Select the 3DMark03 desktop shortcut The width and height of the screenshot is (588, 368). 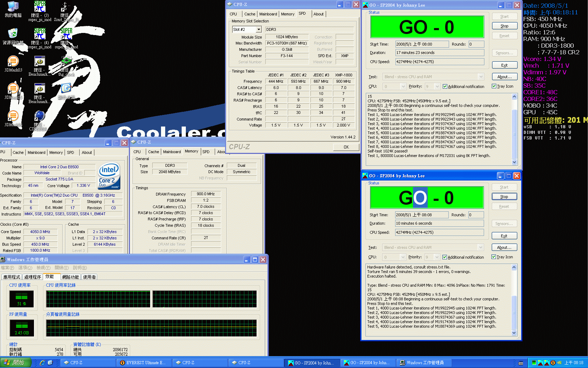pos(13,61)
